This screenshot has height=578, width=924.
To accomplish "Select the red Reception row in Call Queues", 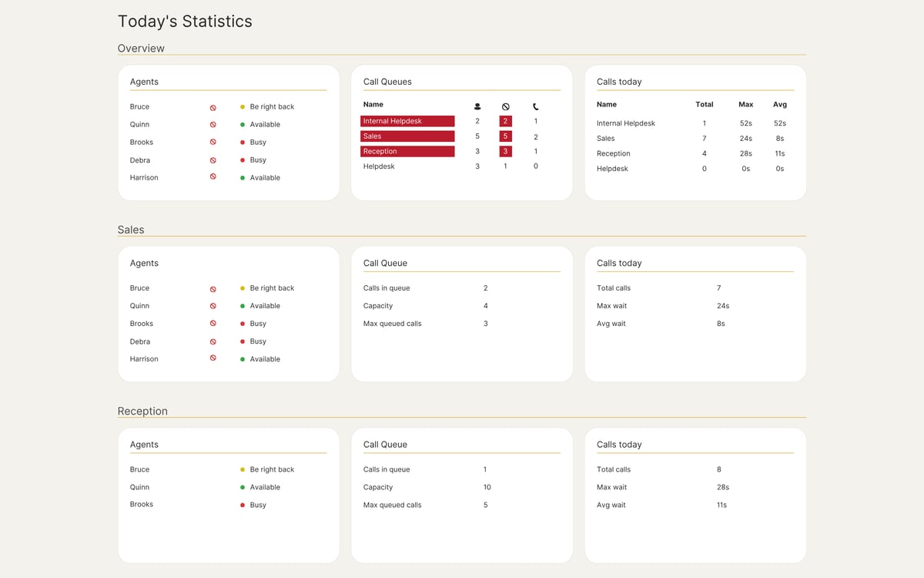I will coord(407,151).
